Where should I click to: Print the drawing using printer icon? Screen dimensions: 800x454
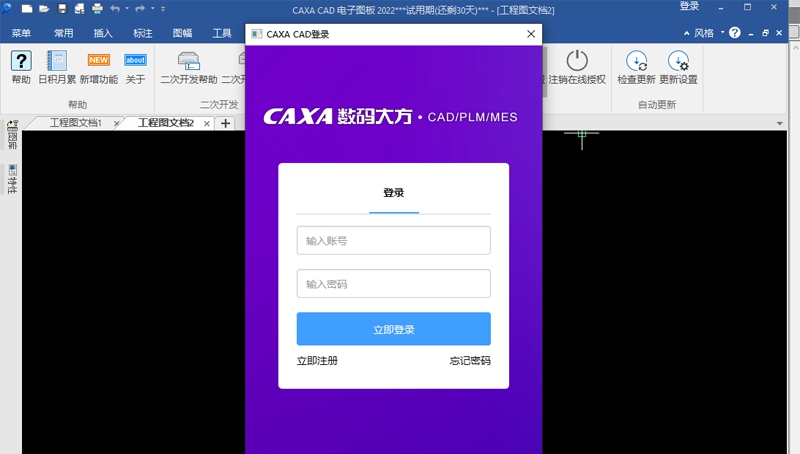point(97,9)
